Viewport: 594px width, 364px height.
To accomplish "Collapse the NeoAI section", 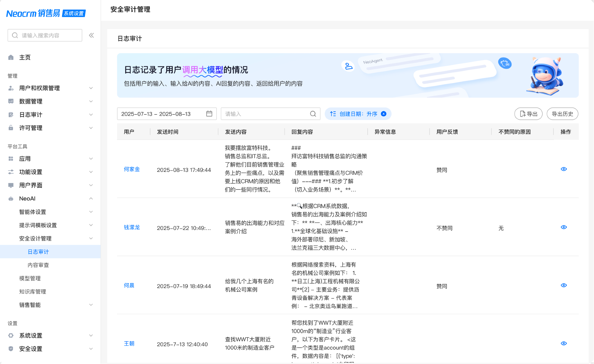I will [x=91, y=199].
